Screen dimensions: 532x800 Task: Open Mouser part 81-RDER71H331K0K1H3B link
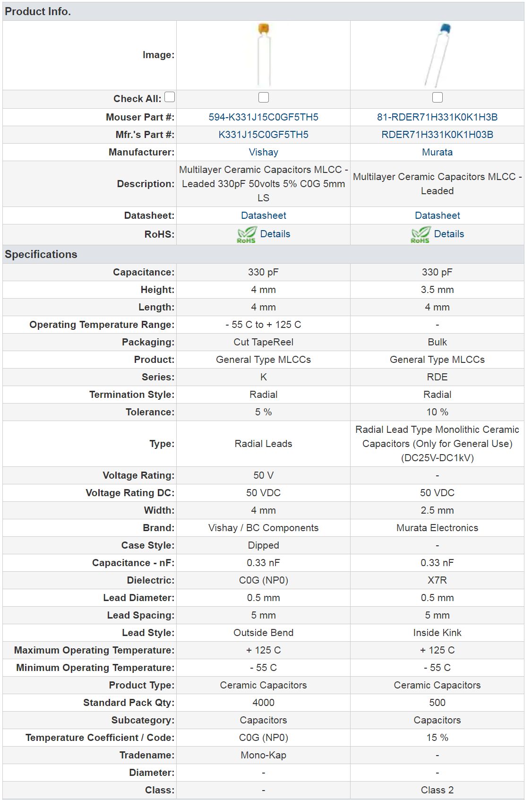(438, 117)
